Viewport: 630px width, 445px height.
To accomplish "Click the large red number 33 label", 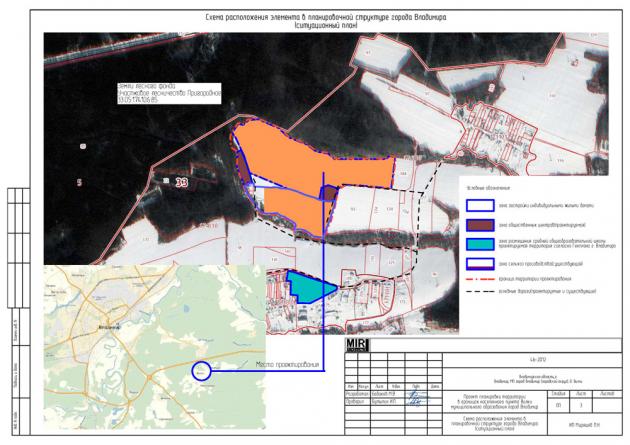I will pos(183,182).
